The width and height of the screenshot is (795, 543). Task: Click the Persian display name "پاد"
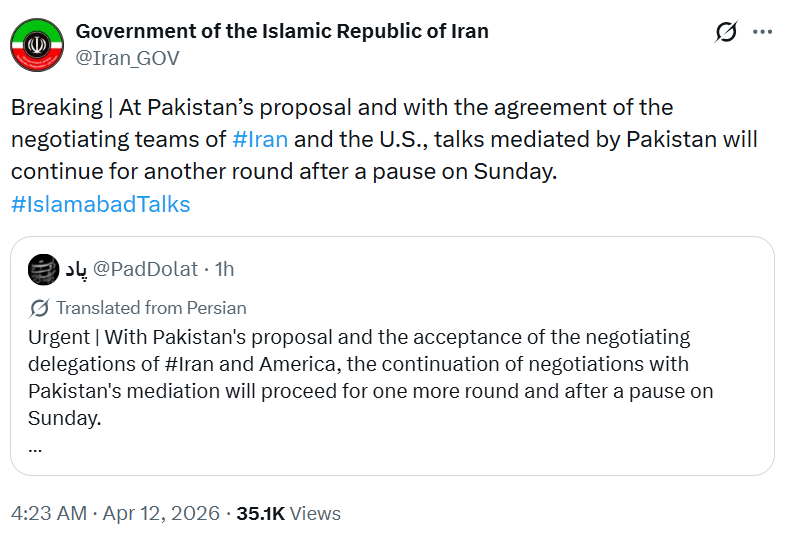tap(76, 270)
